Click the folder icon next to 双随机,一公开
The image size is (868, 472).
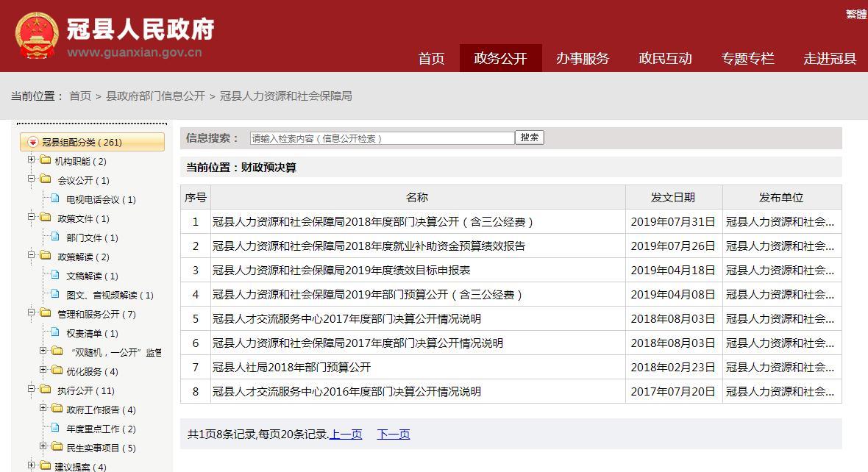[57, 351]
